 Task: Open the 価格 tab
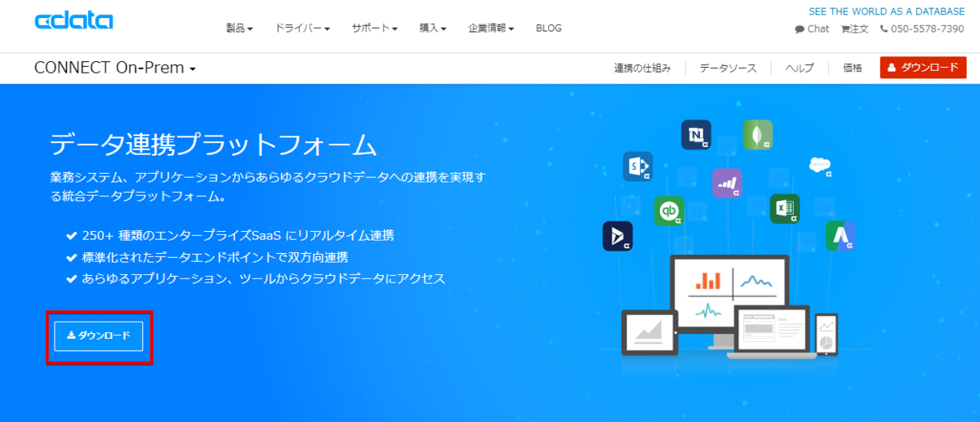point(853,68)
